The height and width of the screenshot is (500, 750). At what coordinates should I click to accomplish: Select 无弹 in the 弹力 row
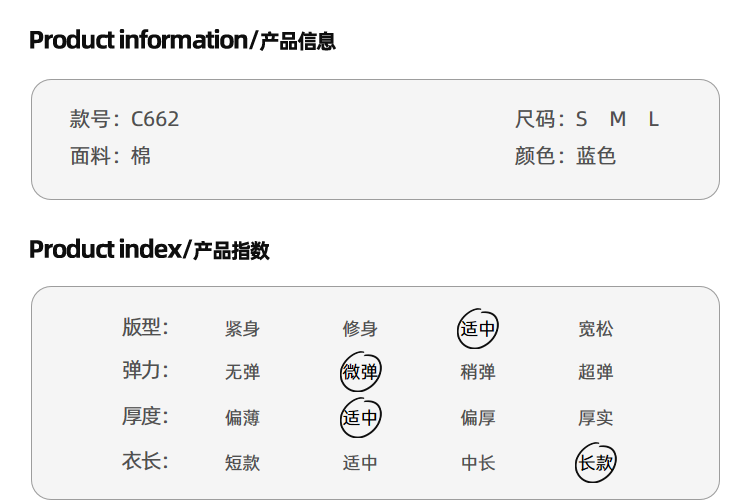243,373
